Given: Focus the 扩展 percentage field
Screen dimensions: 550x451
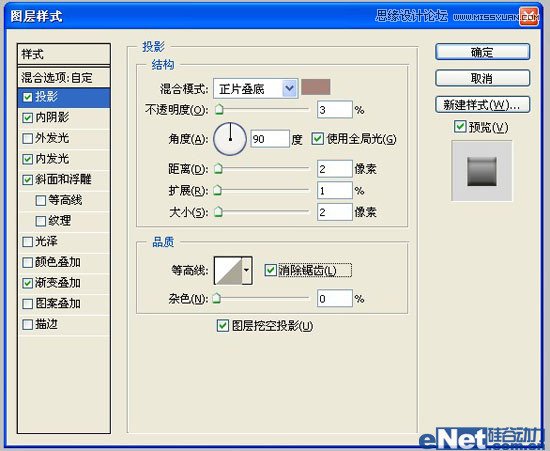Looking at the screenshot, I should coord(335,191).
